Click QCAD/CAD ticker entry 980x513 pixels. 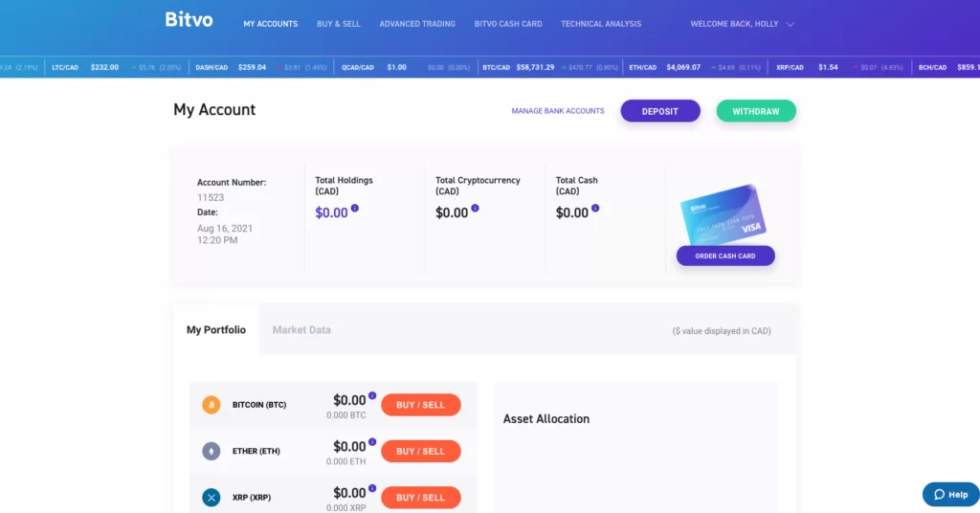(x=406, y=68)
